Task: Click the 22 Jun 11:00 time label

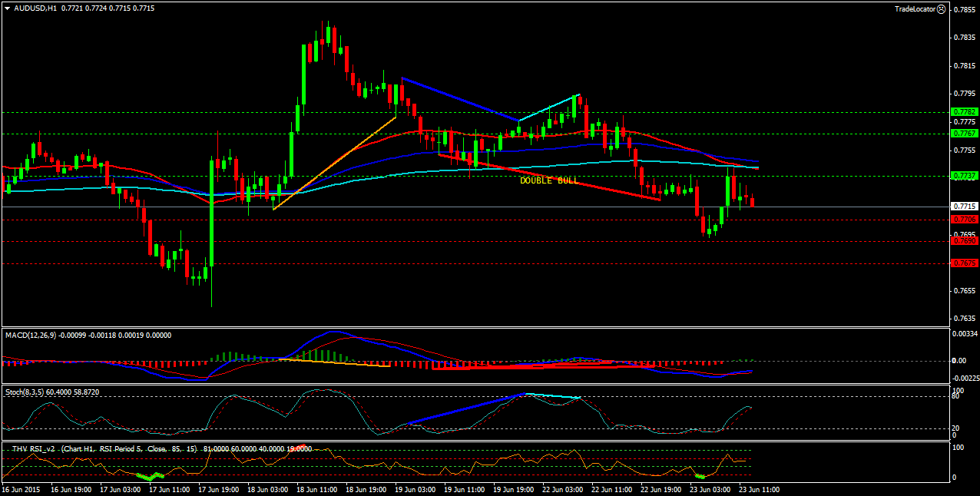Action: point(611,489)
